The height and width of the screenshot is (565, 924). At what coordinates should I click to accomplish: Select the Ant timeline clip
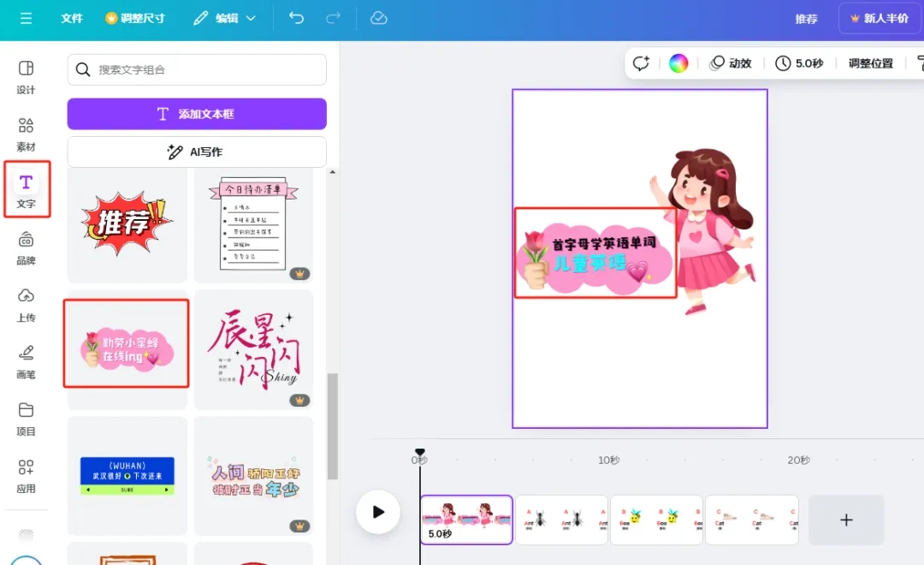tap(561, 520)
